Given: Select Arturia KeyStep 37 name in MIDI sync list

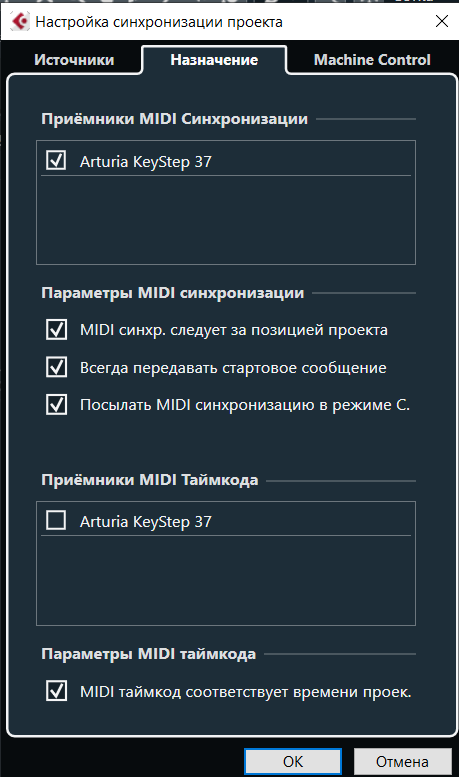Looking at the screenshot, I should pos(146,162).
